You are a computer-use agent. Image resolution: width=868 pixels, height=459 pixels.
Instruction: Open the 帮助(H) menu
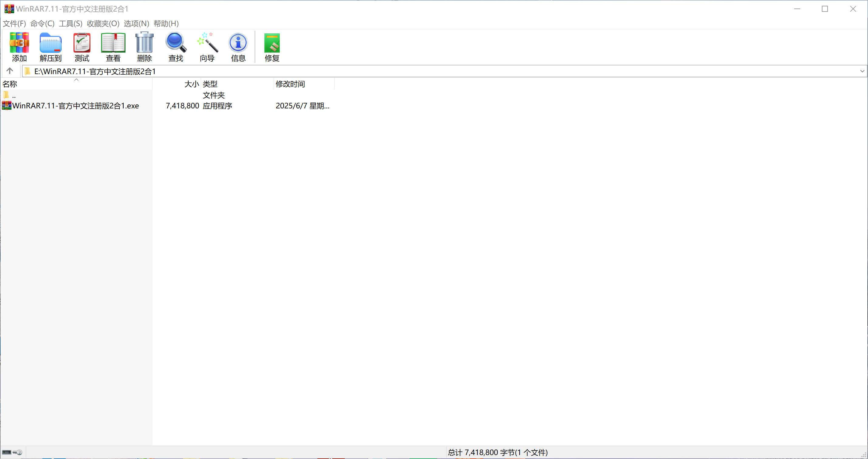[166, 24]
